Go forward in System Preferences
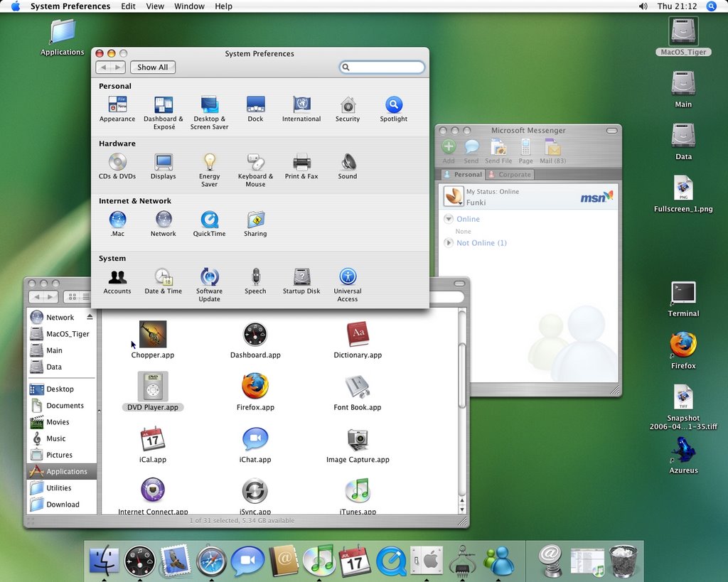 click(x=118, y=68)
